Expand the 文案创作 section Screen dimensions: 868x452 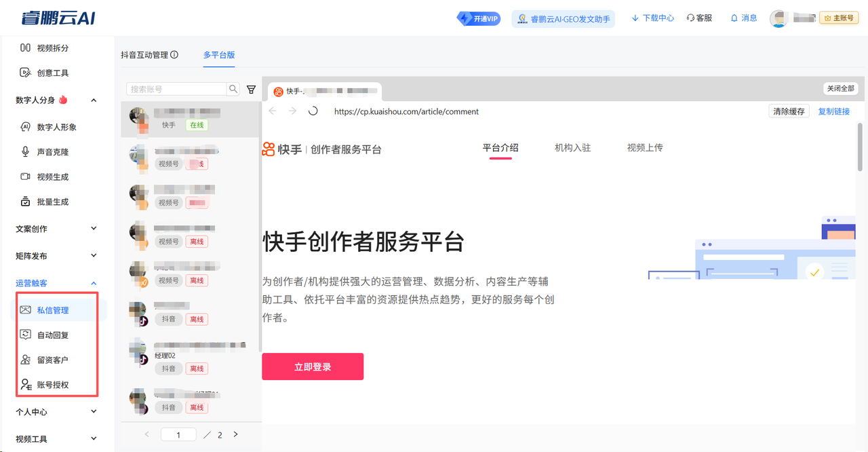94,229
